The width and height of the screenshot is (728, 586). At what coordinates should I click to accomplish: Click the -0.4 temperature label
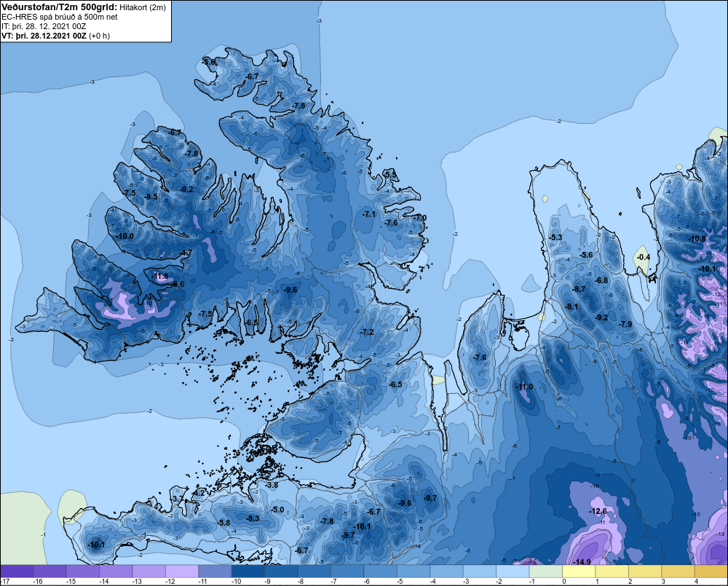(644, 257)
